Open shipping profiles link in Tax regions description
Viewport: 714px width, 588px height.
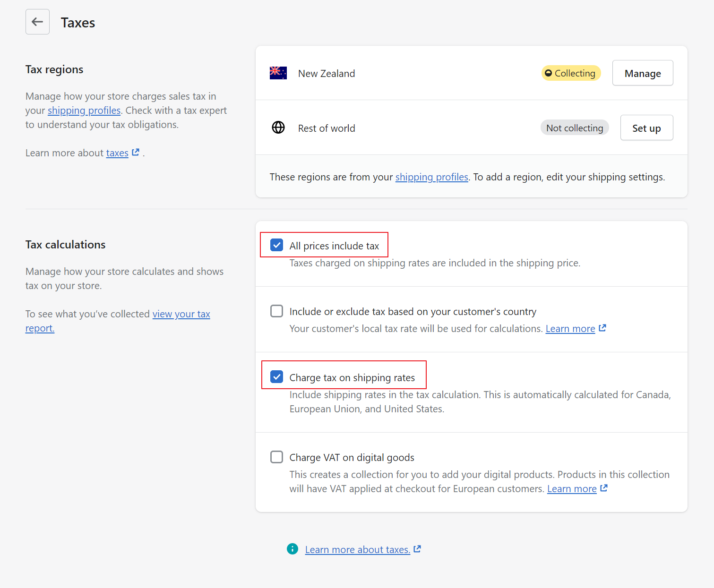coord(84,111)
